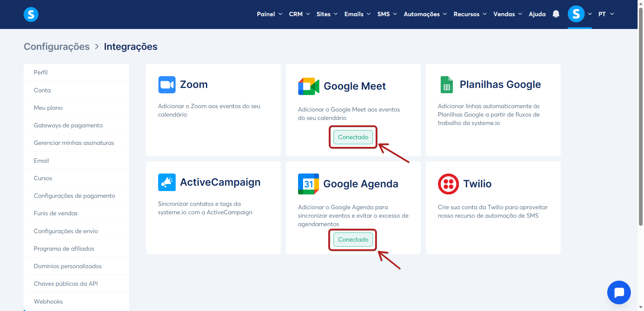Image resolution: width=644 pixels, height=311 pixels.
Task: Open Email settings in the sidebar
Action: (76, 161)
